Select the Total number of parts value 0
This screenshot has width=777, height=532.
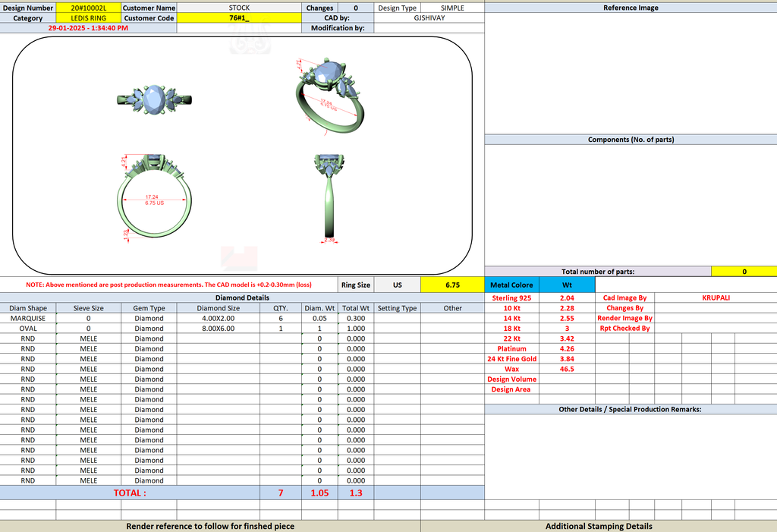[744, 272]
